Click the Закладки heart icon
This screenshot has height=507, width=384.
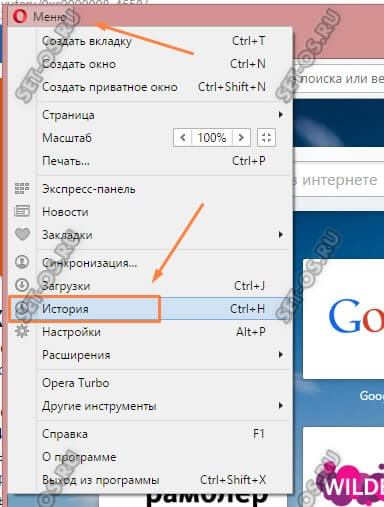pyautogui.click(x=22, y=234)
